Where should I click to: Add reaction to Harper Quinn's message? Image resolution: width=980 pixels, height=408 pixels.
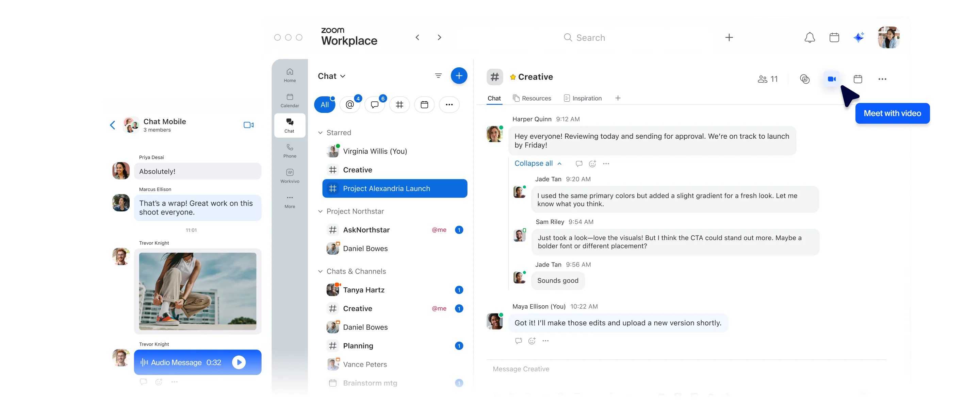coord(592,164)
